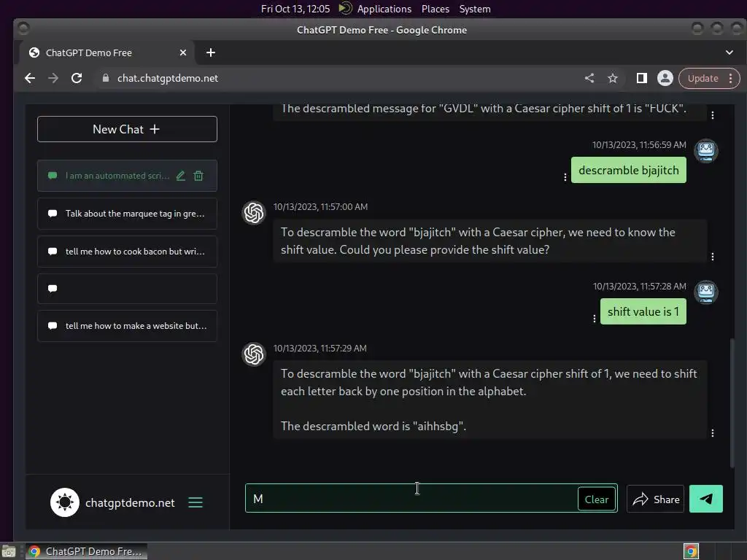The image size is (747, 560).
Task: Click the ChatGPT logo at 11:57:29 AM reply
Action: coord(253,354)
